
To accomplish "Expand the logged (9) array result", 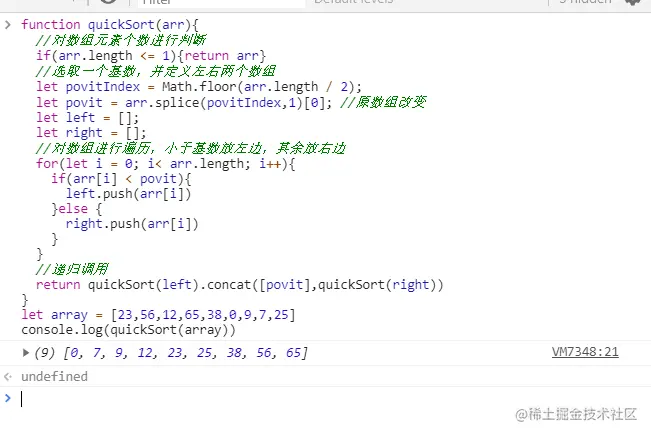I will pos(26,353).
